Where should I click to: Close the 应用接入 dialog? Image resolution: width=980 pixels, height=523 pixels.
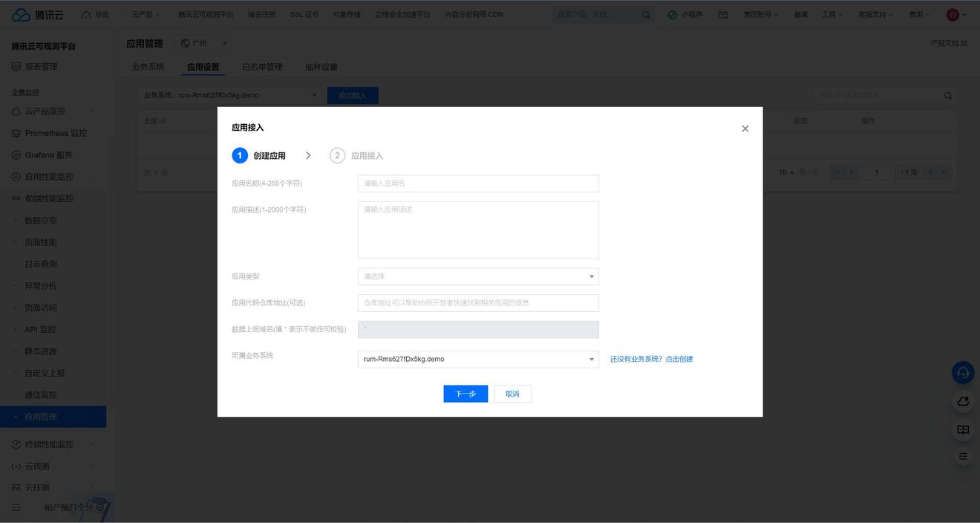(745, 129)
